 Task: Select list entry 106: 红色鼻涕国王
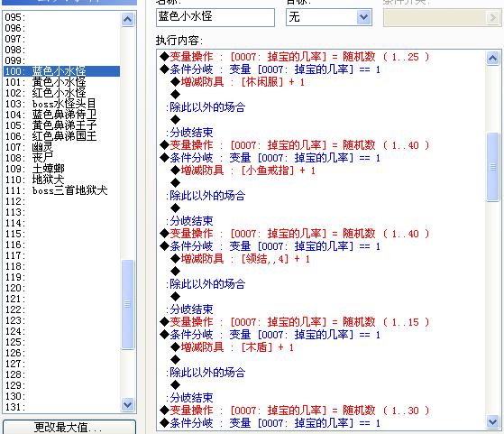pos(61,136)
